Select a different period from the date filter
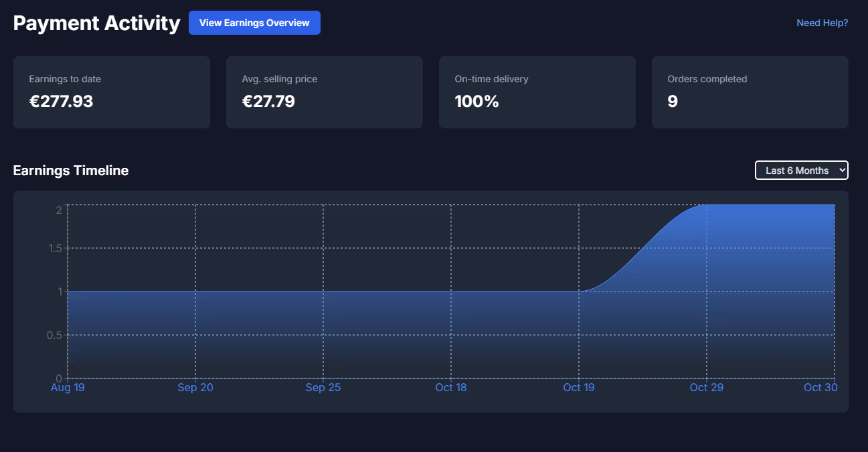 point(801,170)
